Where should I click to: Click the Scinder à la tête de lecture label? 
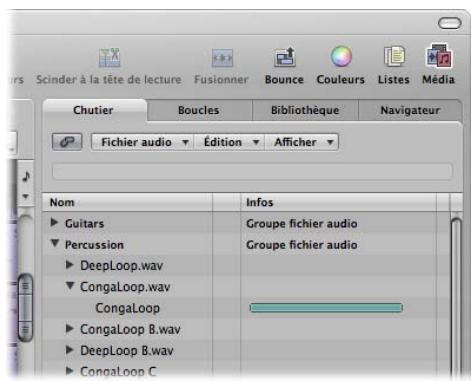[x=109, y=80]
